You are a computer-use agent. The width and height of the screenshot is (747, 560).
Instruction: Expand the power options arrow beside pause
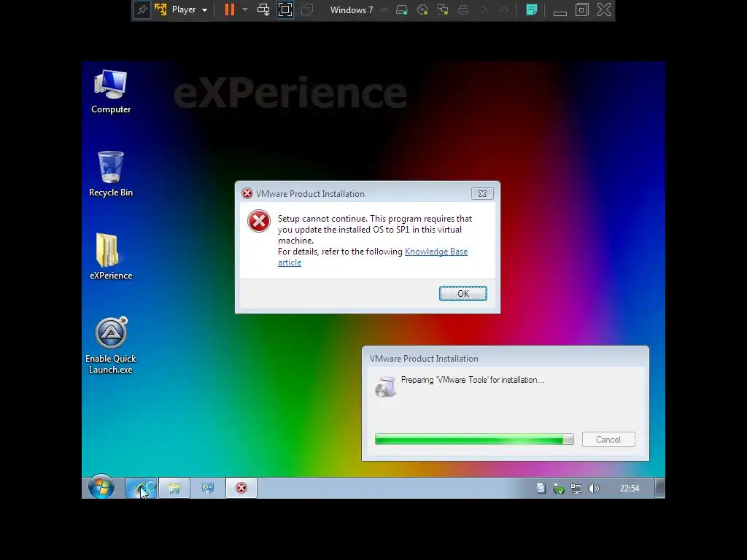245,9
